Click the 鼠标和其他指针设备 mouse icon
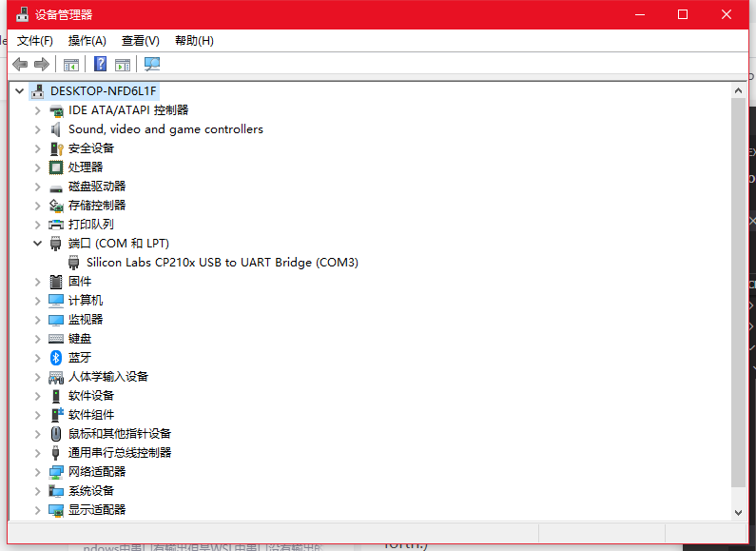 pyautogui.click(x=56, y=434)
